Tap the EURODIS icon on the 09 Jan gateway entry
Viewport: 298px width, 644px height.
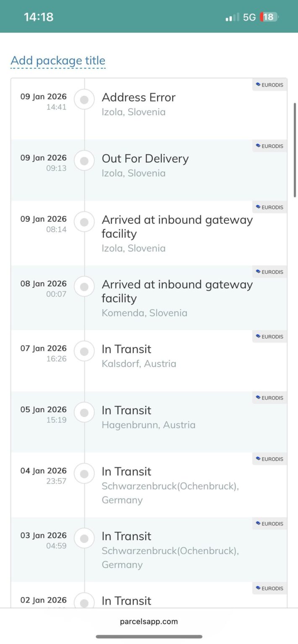pos(269,207)
